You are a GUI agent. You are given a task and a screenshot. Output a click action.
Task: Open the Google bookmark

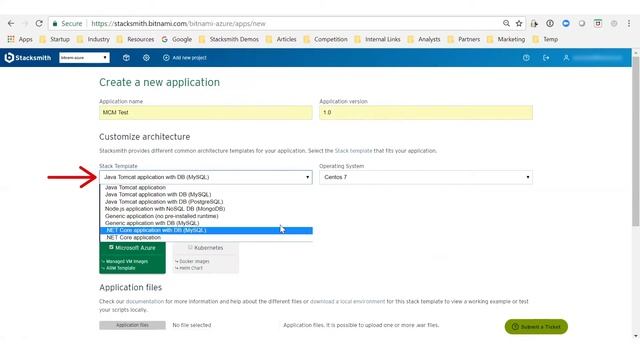(176, 39)
